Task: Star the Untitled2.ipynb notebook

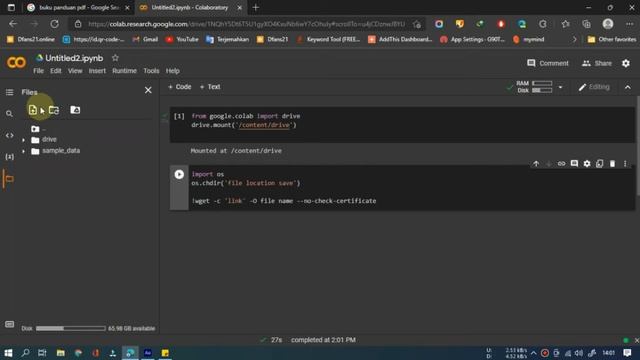Action: click(x=115, y=58)
